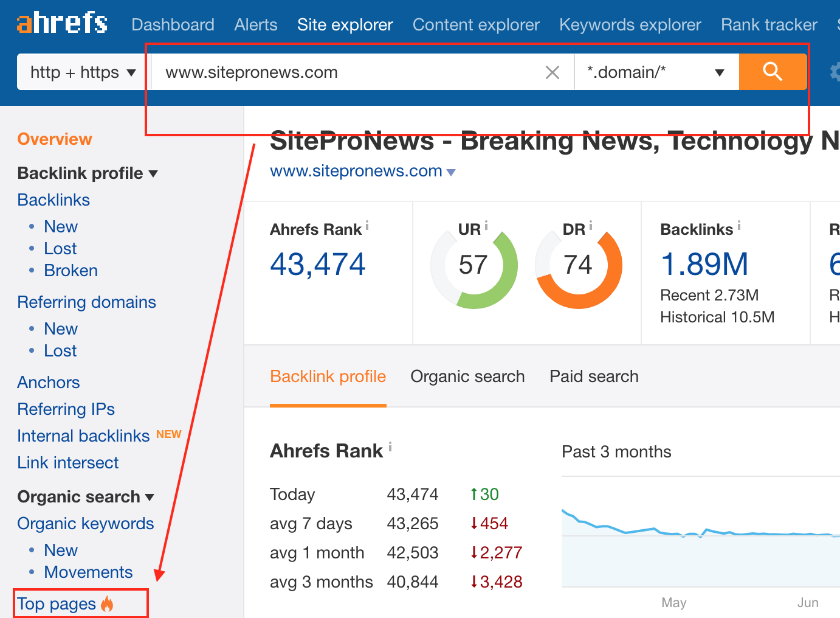Click the domain input field containing www.sitepronews.com

362,72
